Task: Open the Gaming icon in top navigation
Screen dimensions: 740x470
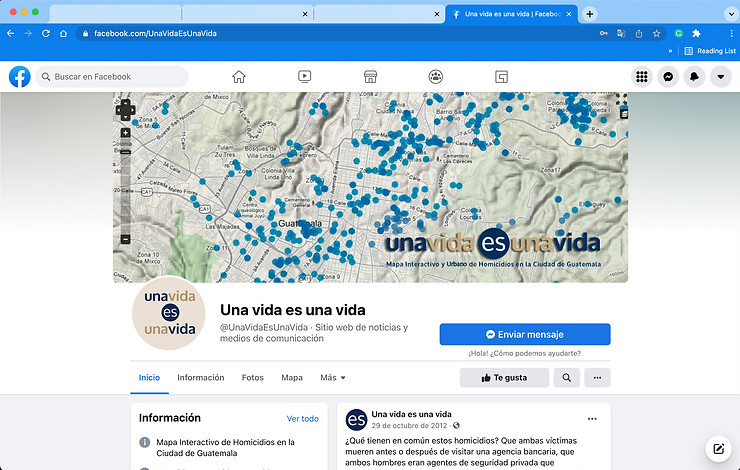Action: [x=501, y=76]
